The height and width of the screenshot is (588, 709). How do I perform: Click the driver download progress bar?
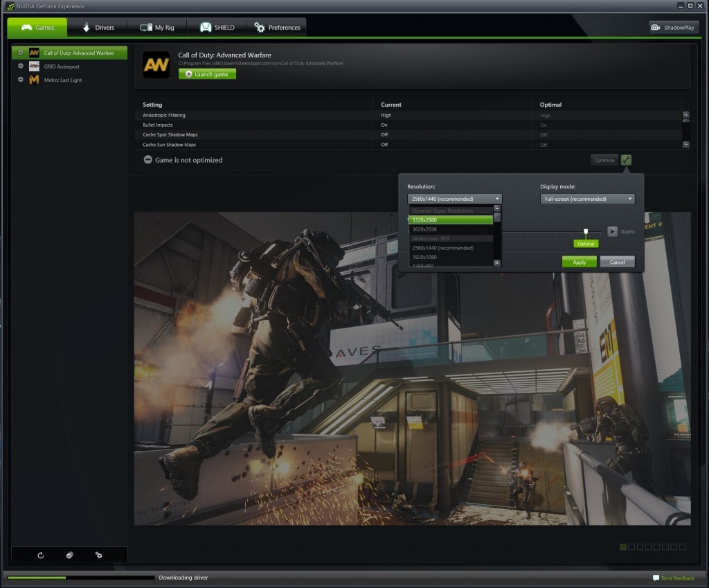click(x=81, y=578)
